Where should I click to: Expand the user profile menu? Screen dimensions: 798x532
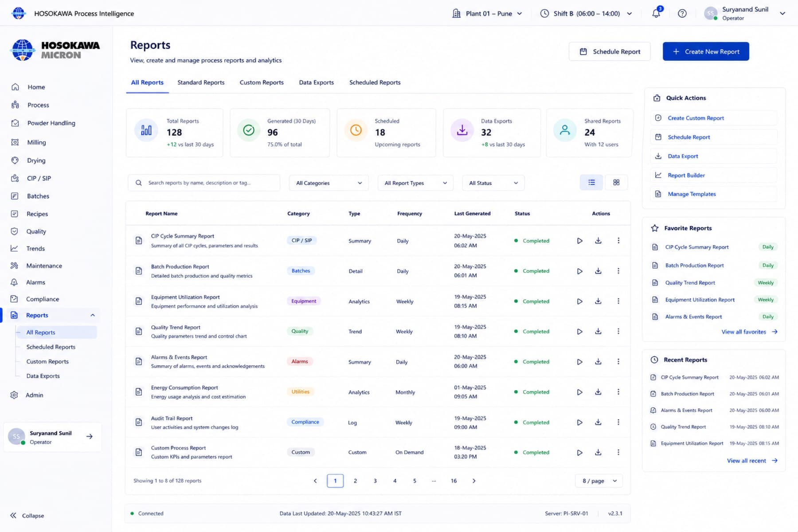782,13
